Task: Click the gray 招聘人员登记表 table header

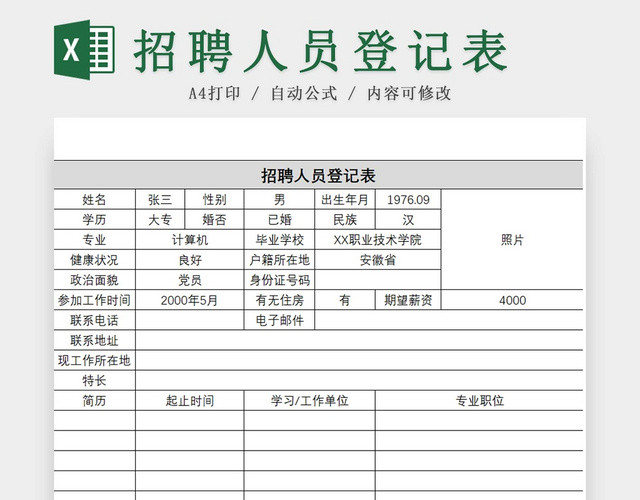Action: click(x=318, y=176)
